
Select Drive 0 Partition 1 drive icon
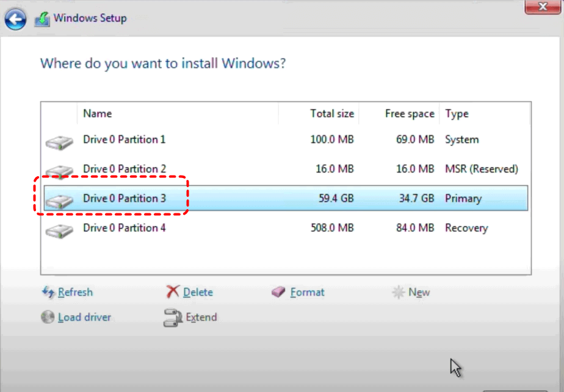coord(59,142)
